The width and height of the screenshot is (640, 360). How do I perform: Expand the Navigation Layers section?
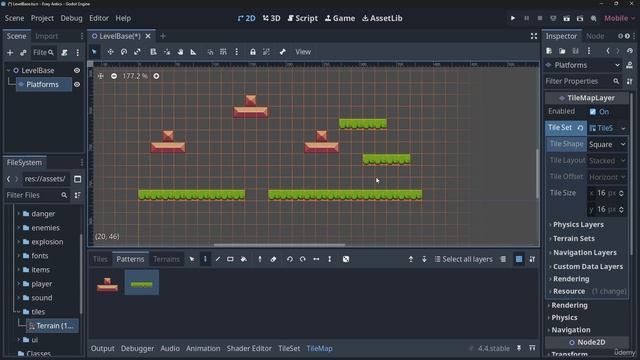(584, 253)
